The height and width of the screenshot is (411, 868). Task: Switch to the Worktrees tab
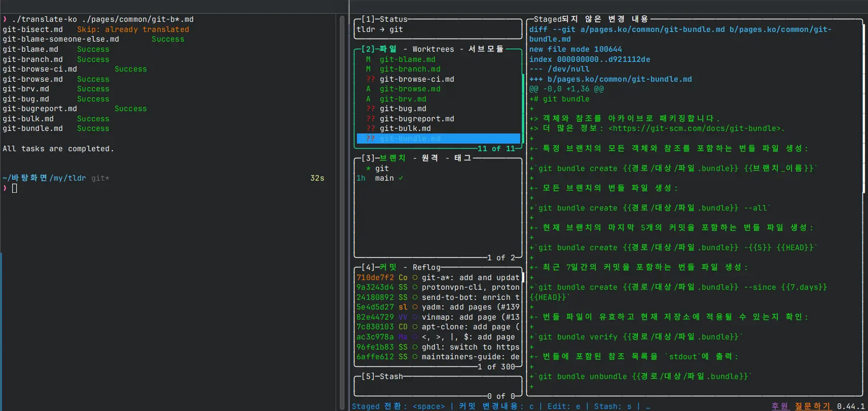click(433, 49)
